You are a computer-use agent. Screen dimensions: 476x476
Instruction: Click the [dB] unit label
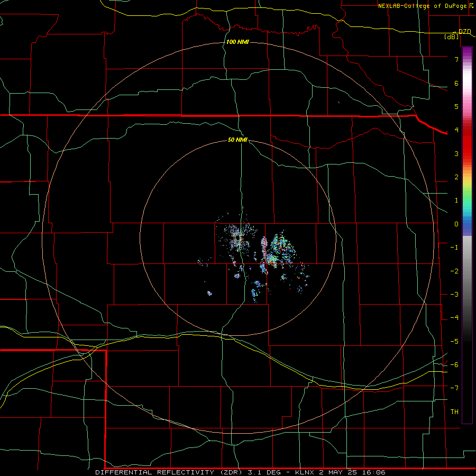452,36
